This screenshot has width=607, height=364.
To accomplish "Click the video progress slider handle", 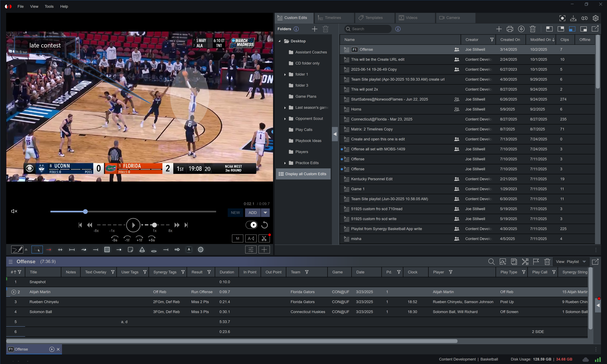I will click(85, 211).
